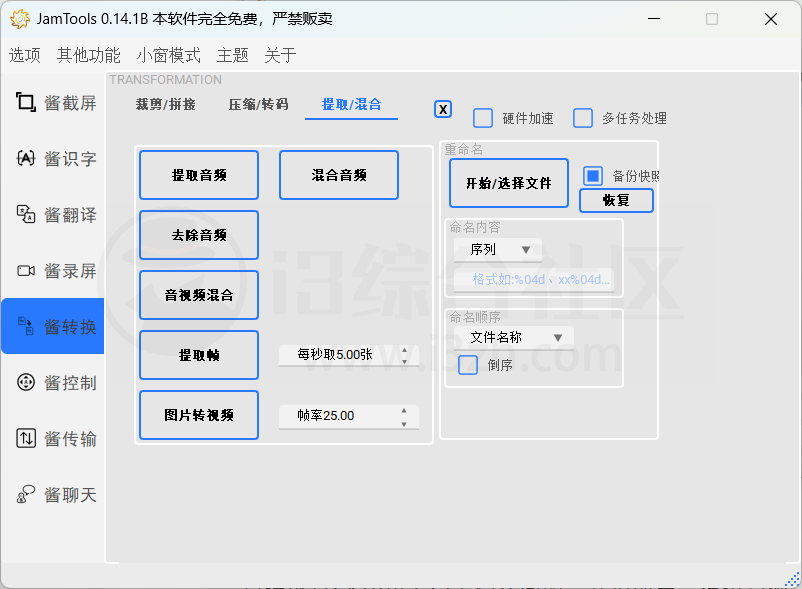
Task: Close the JamTools window
Action: (x=771, y=19)
